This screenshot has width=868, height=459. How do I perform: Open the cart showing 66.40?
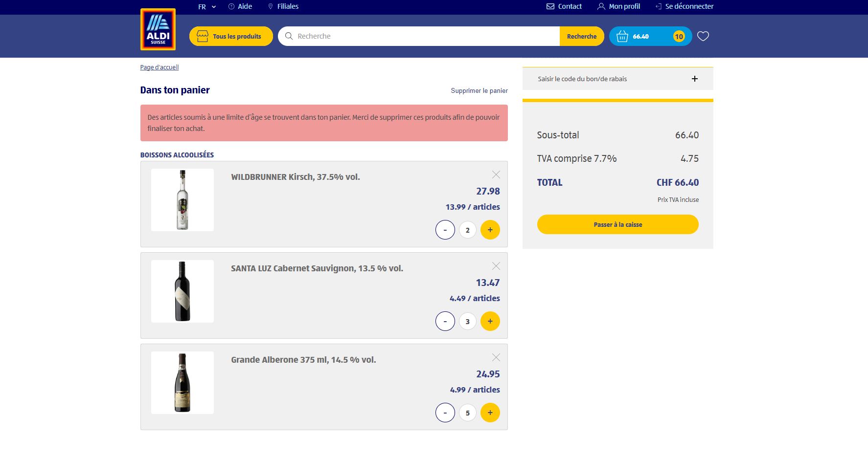[x=650, y=36]
